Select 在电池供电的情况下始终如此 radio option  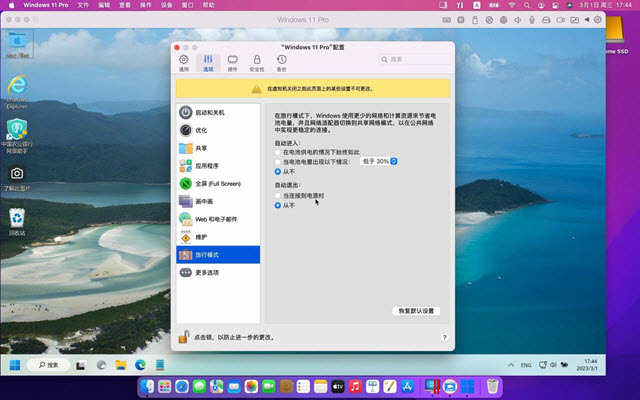tap(278, 152)
